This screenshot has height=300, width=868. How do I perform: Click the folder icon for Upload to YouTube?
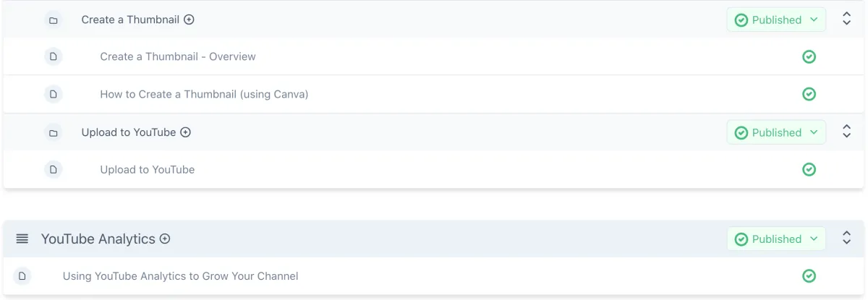tap(53, 132)
